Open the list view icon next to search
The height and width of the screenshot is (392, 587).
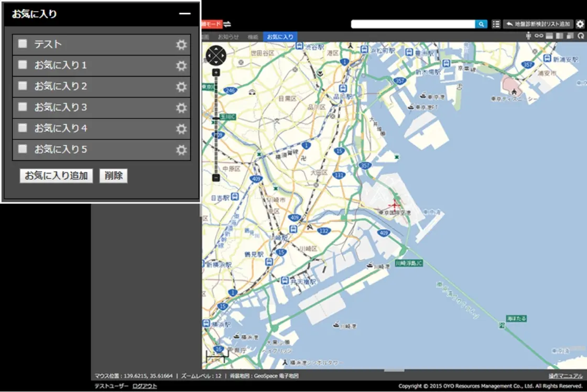pos(496,24)
